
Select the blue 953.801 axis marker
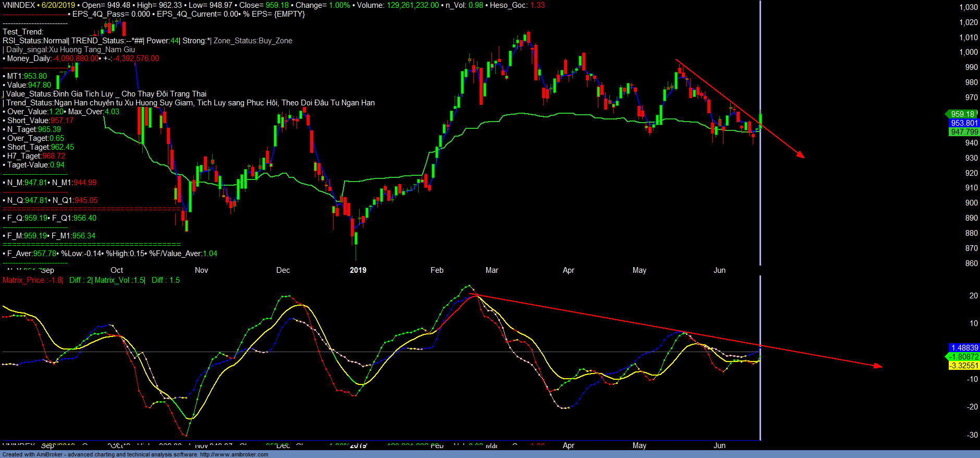tap(964, 123)
